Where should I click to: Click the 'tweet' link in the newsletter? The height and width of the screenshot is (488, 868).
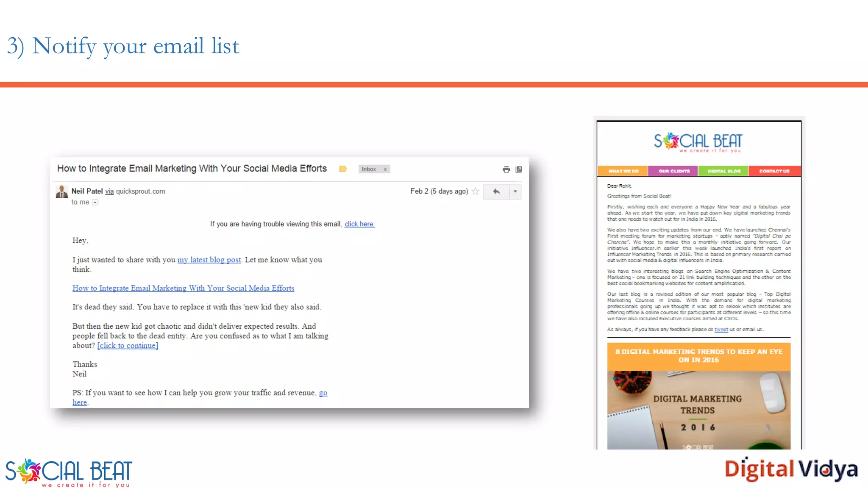point(721,330)
